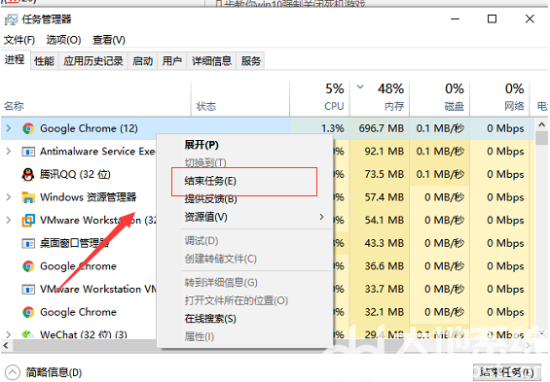550x382 pixels.
Task: Click the 54.1 MB memory value
Action: click(384, 220)
